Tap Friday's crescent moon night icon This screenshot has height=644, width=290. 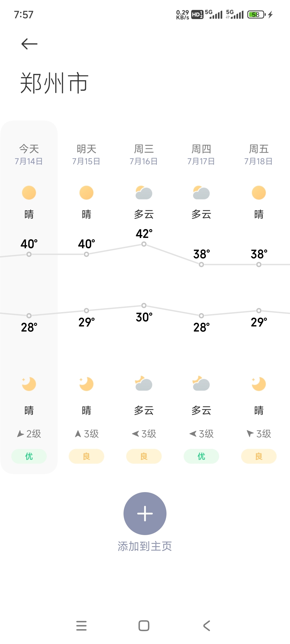pyautogui.click(x=259, y=384)
